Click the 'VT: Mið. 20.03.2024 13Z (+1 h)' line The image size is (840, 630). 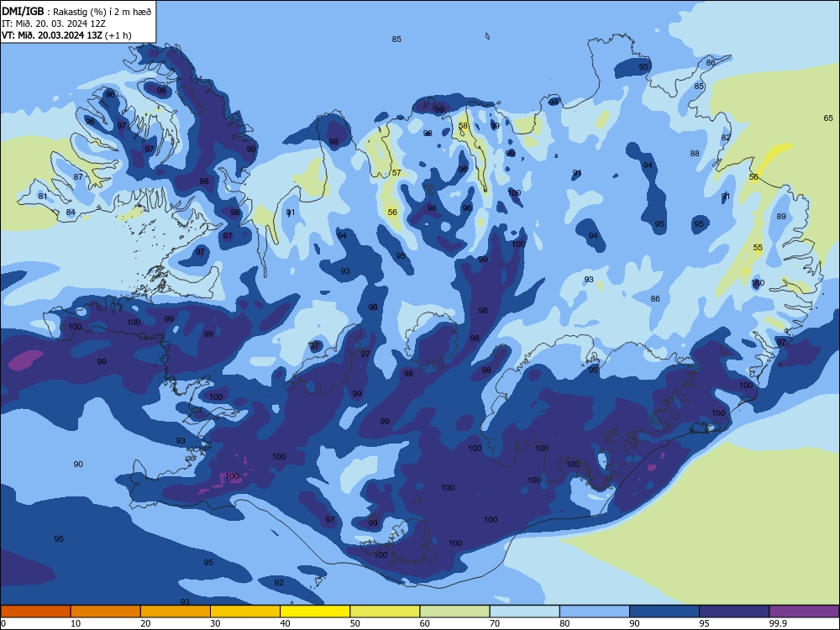(66, 35)
